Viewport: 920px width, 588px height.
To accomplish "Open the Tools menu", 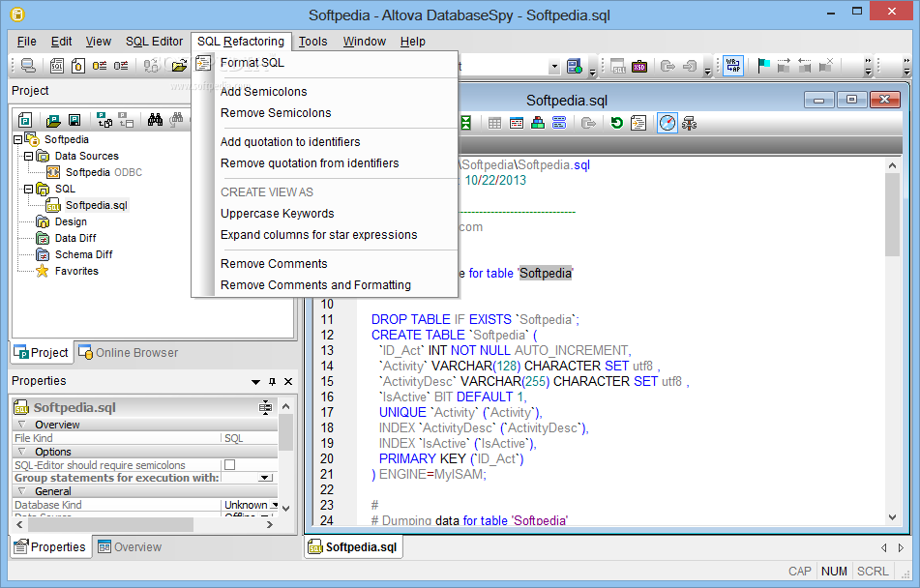I will click(312, 42).
